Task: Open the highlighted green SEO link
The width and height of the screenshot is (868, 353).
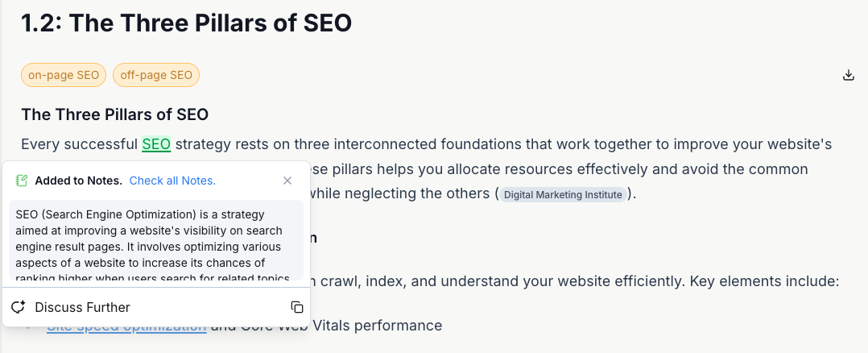Action: 156,144
